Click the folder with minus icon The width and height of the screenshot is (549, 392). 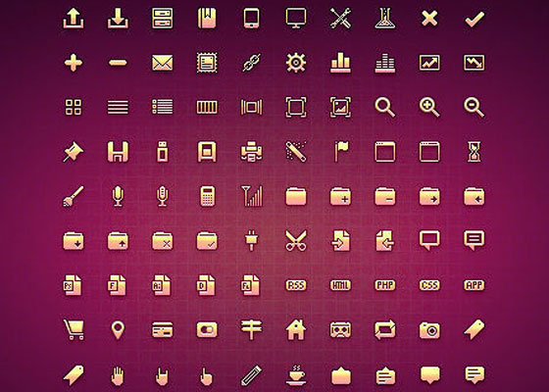coord(384,196)
